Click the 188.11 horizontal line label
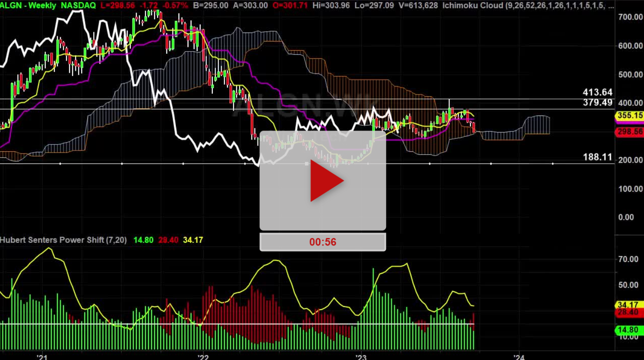This screenshot has width=644, height=360. [598, 157]
